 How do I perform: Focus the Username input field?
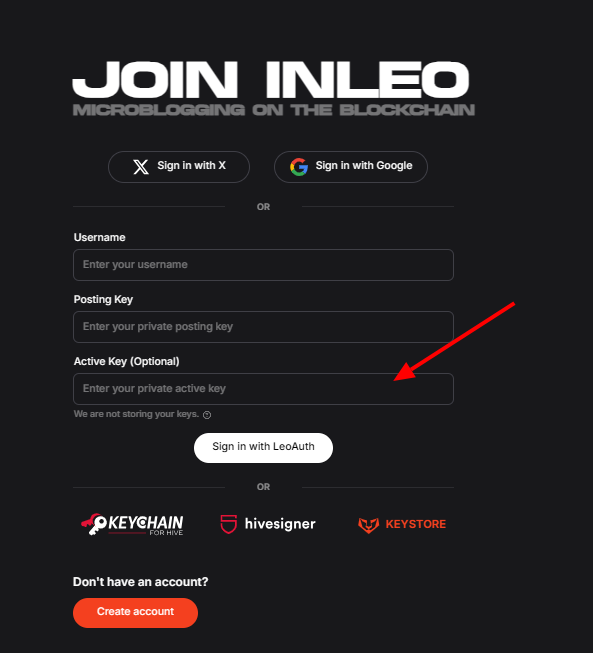tap(263, 265)
